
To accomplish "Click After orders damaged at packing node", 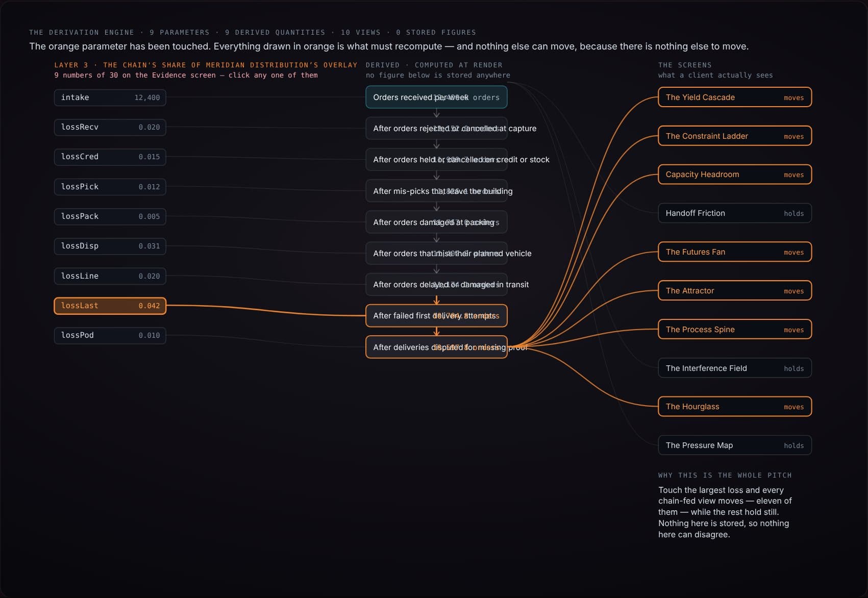I will [436, 222].
